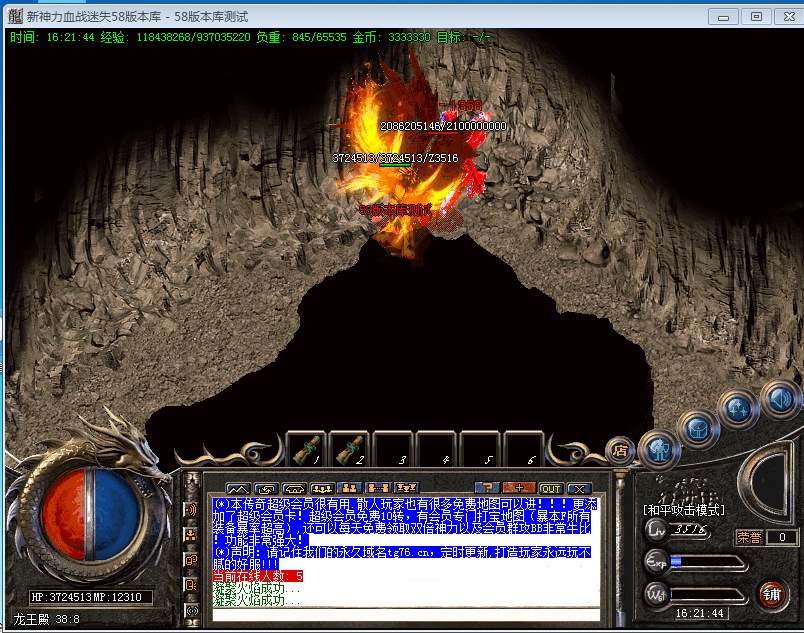
Task: Open the ranking button with three figures
Action: point(406,488)
